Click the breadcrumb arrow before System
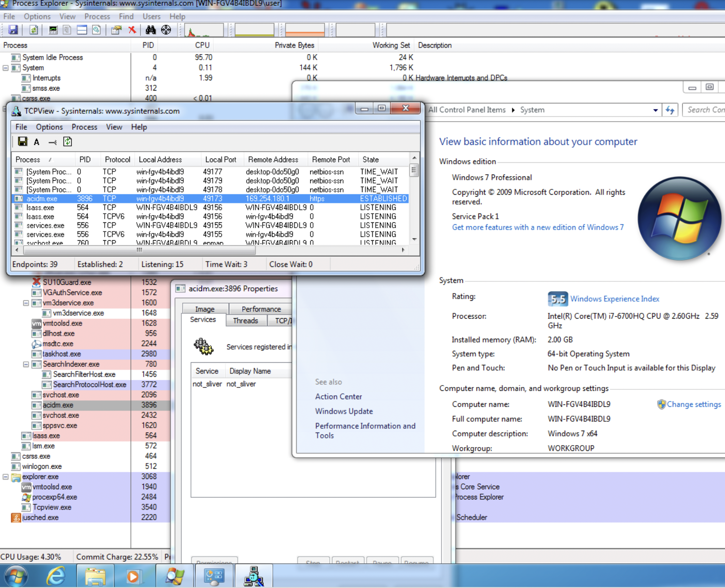The height and width of the screenshot is (588, 725). pos(513,110)
